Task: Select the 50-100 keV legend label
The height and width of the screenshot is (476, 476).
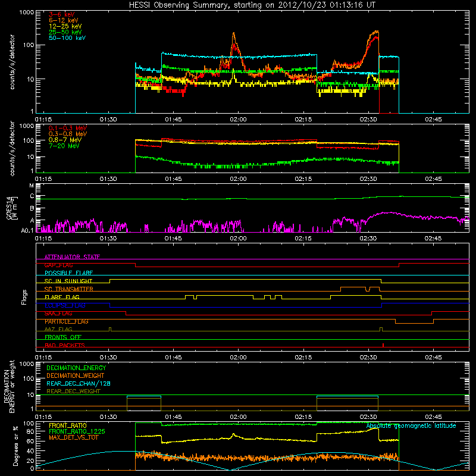Action: coord(67,38)
